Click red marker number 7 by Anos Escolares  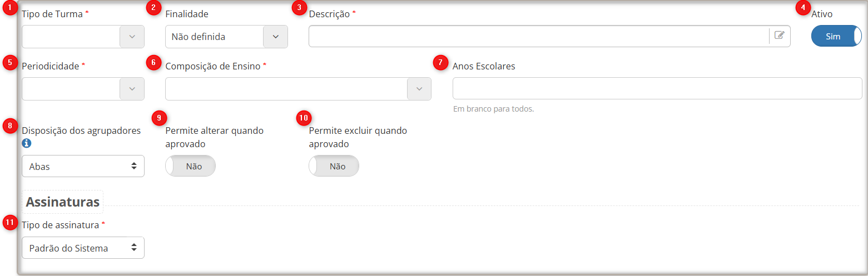pos(440,62)
